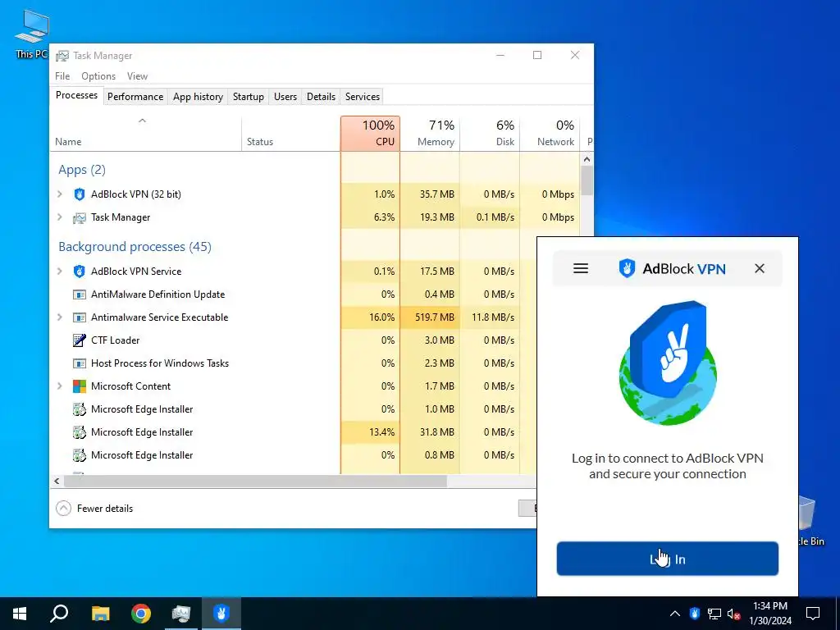Open the muted volume tray icon

(734, 614)
